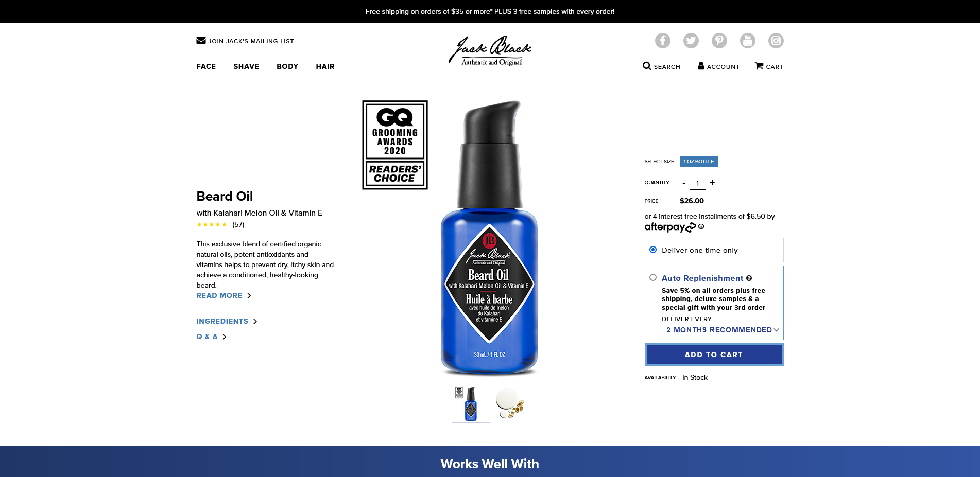Open the YouTube social icon
980x477 pixels.
coord(747,41)
